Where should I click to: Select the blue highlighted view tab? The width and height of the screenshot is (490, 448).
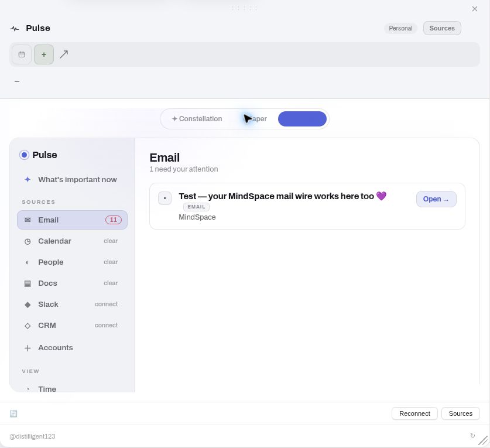tap(302, 119)
